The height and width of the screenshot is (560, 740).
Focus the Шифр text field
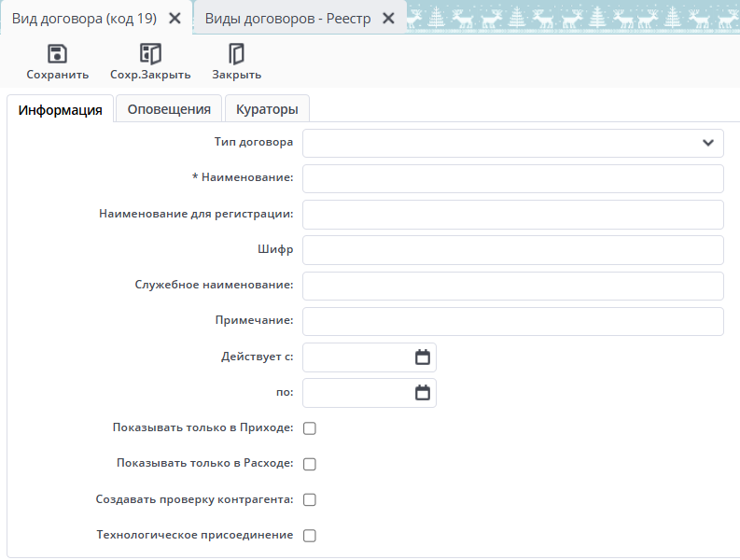click(513, 250)
